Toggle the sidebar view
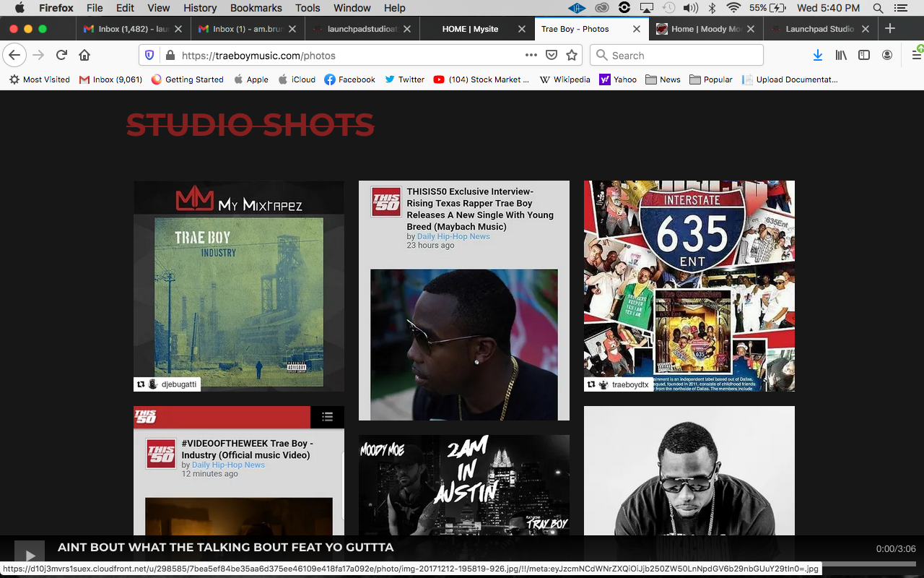This screenshot has width=924, height=578. (864, 55)
